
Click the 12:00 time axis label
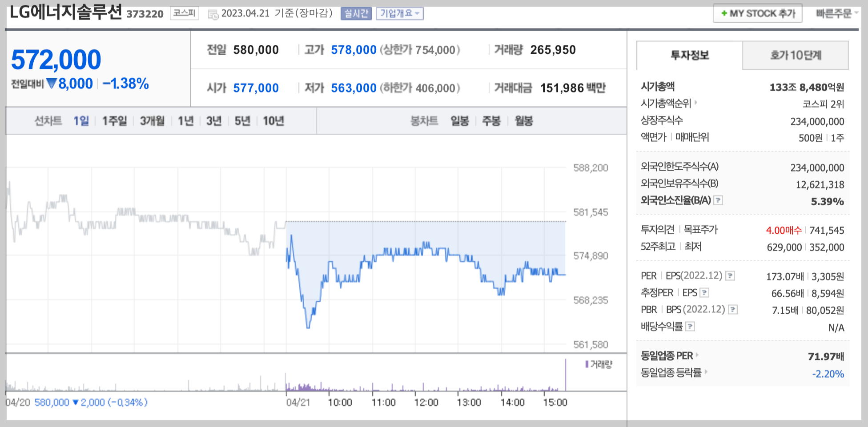426,403
